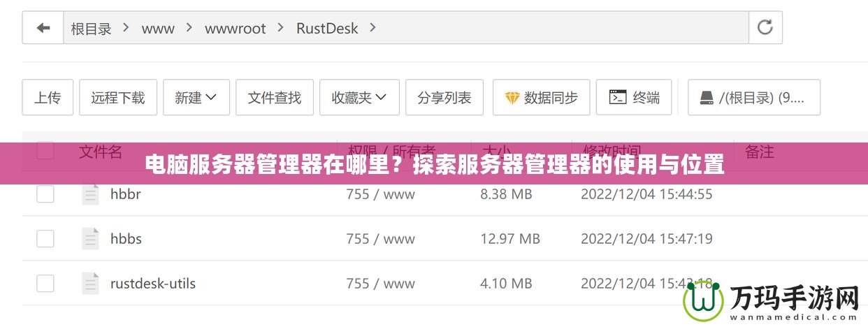Expand chevron after RustDesk in breadcrumb
The image size is (868, 327).
pos(372,28)
